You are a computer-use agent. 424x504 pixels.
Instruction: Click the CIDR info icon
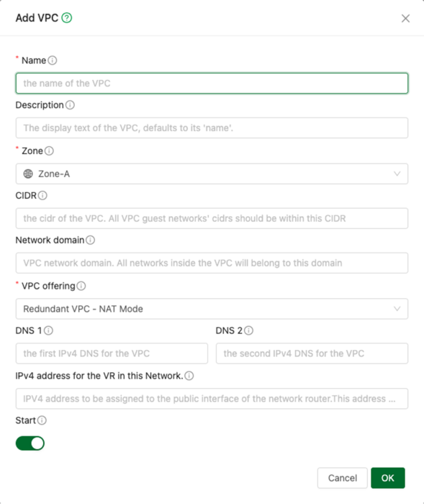(42, 195)
